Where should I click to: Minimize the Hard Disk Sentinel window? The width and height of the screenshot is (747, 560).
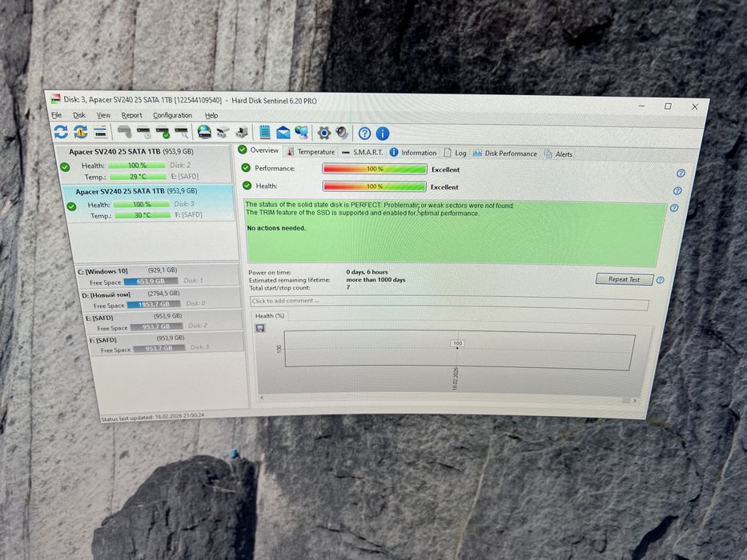click(641, 106)
